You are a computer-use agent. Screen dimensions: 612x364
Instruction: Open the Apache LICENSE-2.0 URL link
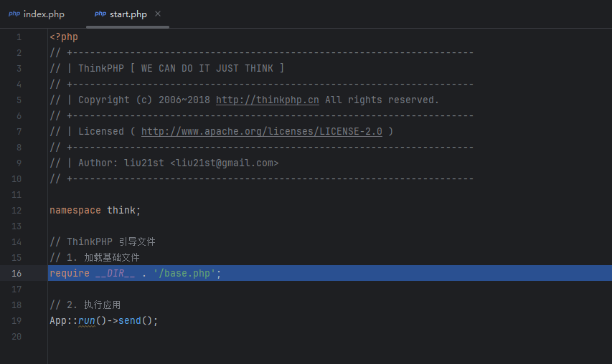click(261, 131)
